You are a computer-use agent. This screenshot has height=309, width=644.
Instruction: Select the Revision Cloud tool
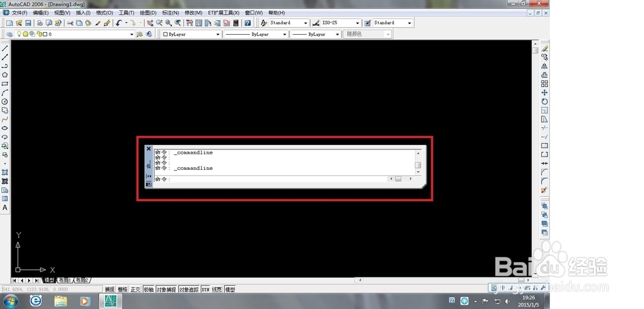click(5, 110)
